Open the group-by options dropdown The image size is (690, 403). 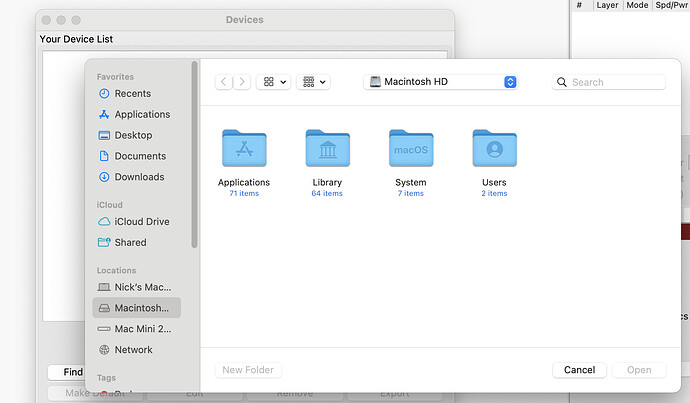point(313,82)
